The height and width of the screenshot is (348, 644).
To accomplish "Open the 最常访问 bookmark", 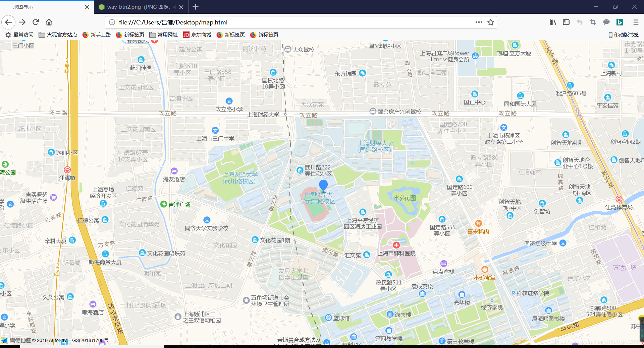I will pyautogui.click(x=20, y=35).
